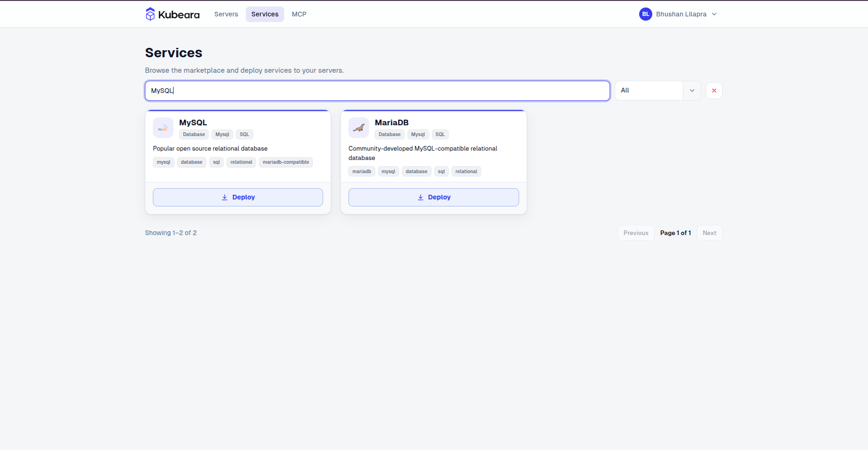The image size is (868, 450).
Task: Click the Mysql badge on MySQL card
Action: tap(222, 134)
